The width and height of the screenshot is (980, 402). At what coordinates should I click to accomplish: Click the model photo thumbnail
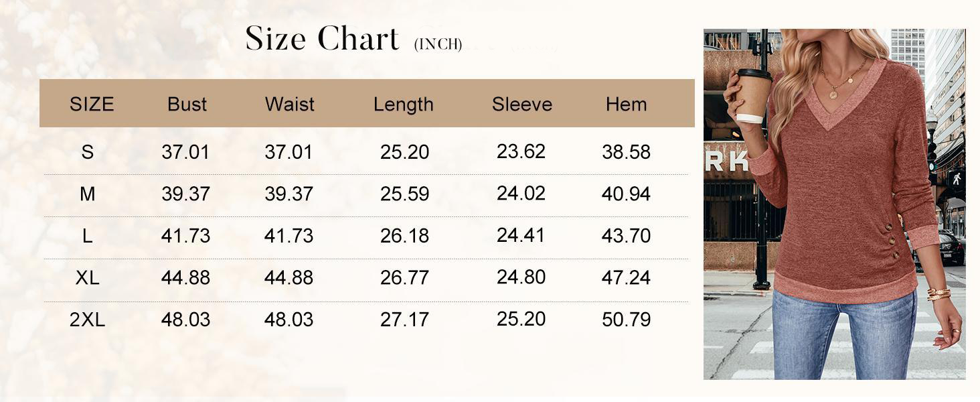(x=834, y=204)
